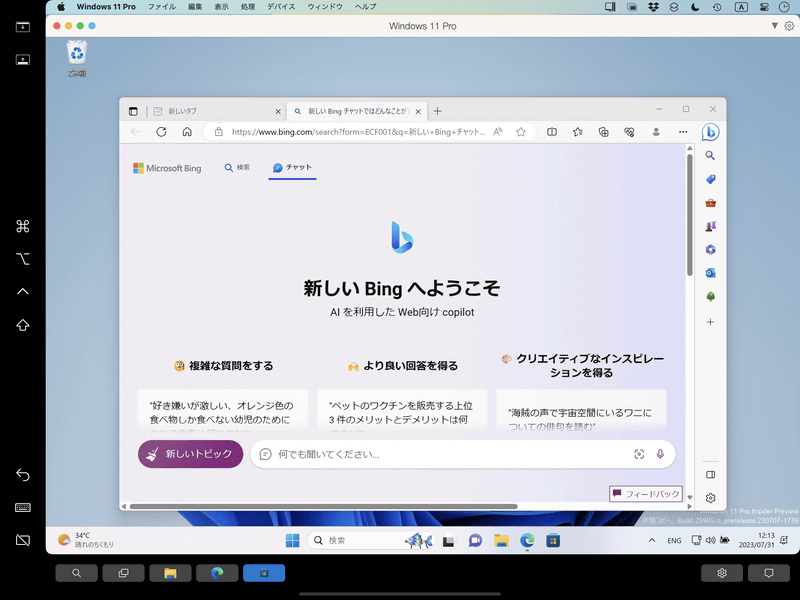This screenshot has height=600, width=800.
Task: Click the 新しいトピック button
Action: [x=190, y=454]
